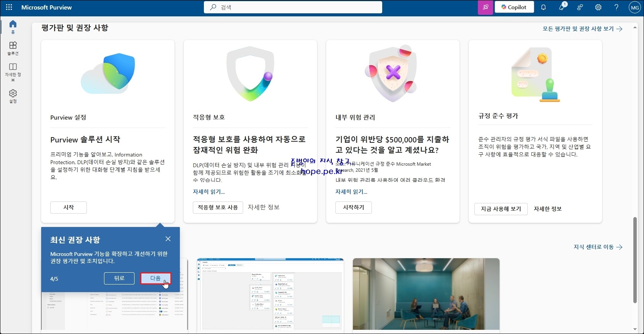Click the search box in the header
Viewport: 644px width, 334px height.
pos(293,7)
